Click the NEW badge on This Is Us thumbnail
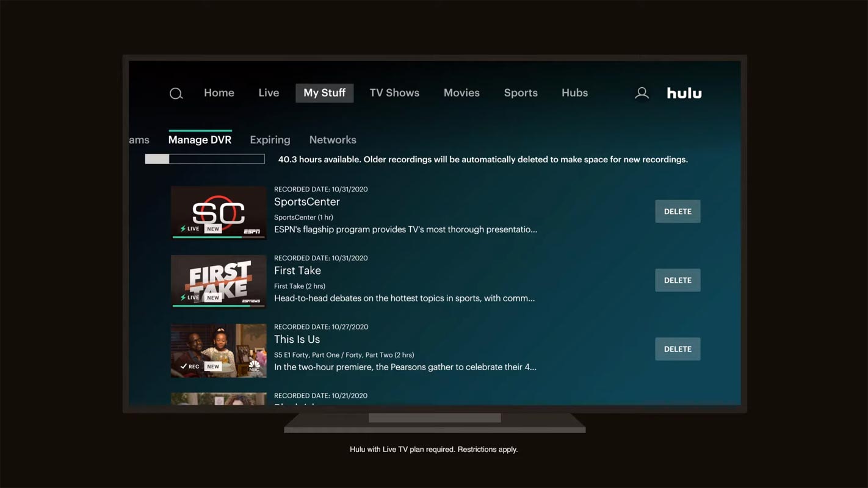 point(212,367)
